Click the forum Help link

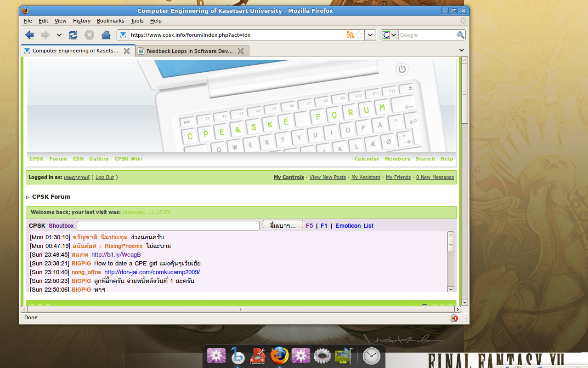pos(447,159)
